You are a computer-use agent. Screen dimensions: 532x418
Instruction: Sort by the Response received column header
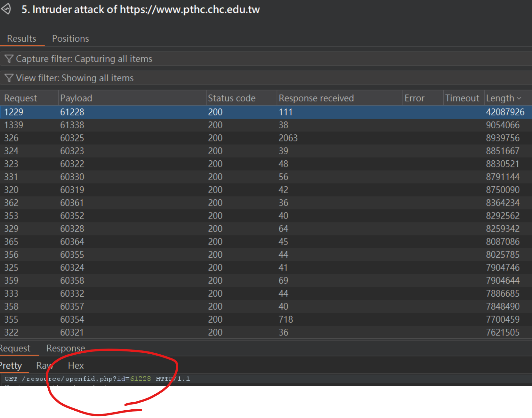[340, 98]
